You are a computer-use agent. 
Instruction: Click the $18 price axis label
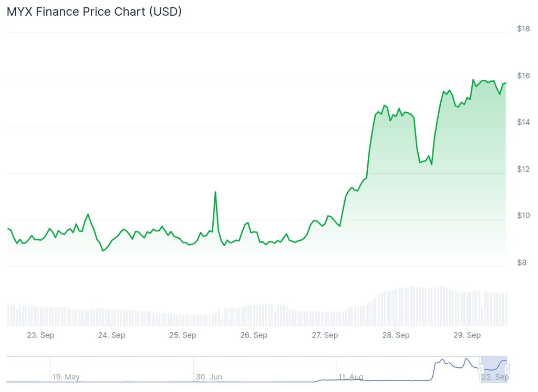(523, 29)
